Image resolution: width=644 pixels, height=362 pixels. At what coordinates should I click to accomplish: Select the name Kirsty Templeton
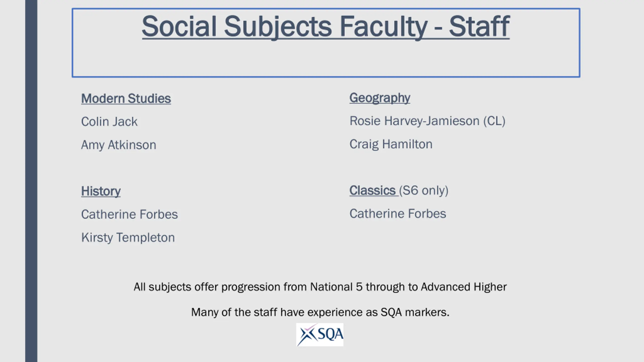tap(128, 238)
